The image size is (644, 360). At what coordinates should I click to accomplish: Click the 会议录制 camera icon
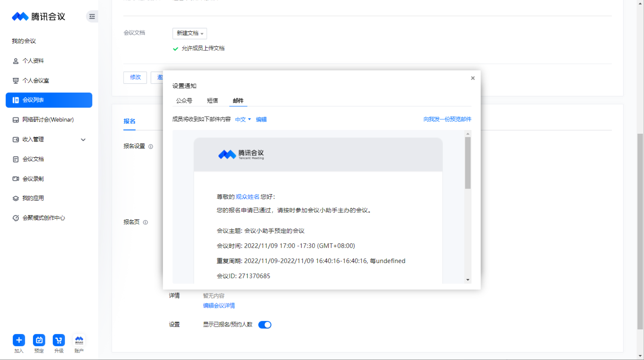pyautogui.click(x=16, y=179)
